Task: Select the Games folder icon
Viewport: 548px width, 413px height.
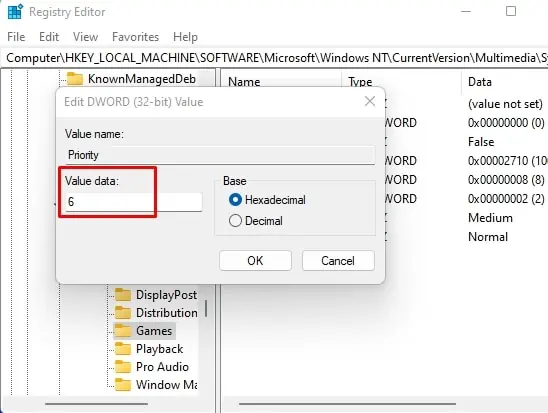Action: 123,331
